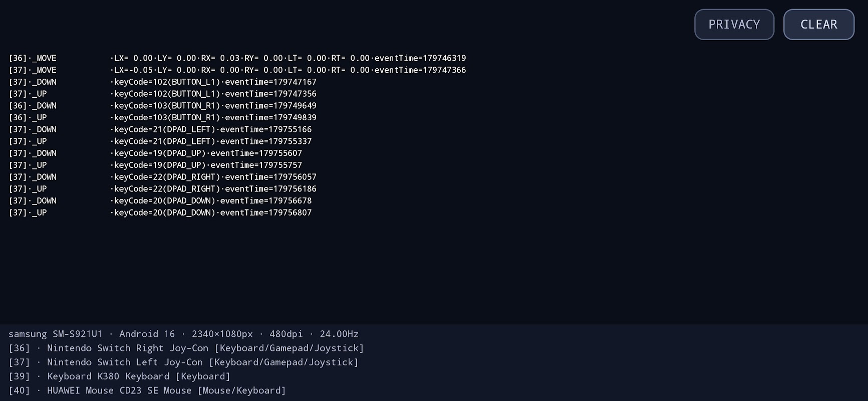Click the first _MOVE line with RX= 0.03
Viewport: 868px width, 401px height.
237,58
